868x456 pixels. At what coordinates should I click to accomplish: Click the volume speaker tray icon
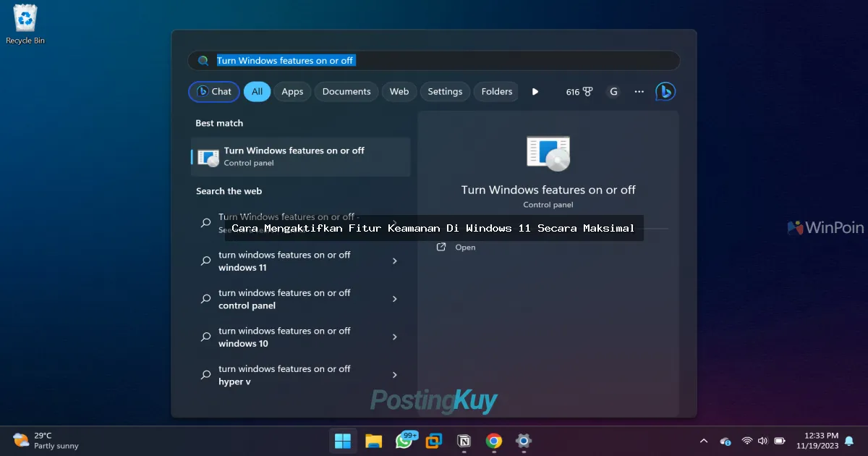point(762,441)
